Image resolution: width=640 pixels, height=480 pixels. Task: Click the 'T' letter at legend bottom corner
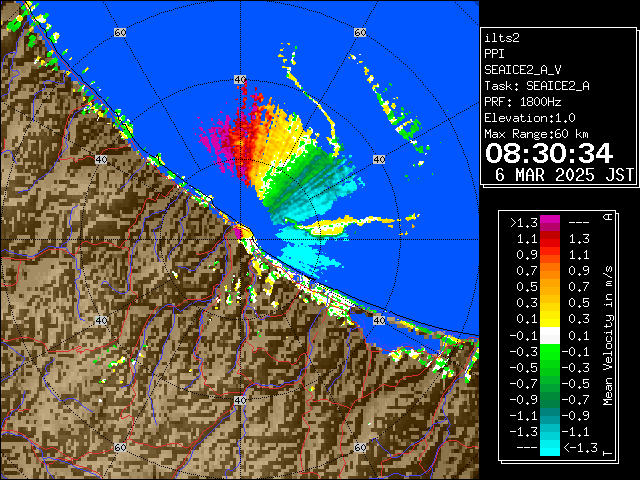click(x=608, y=453)
